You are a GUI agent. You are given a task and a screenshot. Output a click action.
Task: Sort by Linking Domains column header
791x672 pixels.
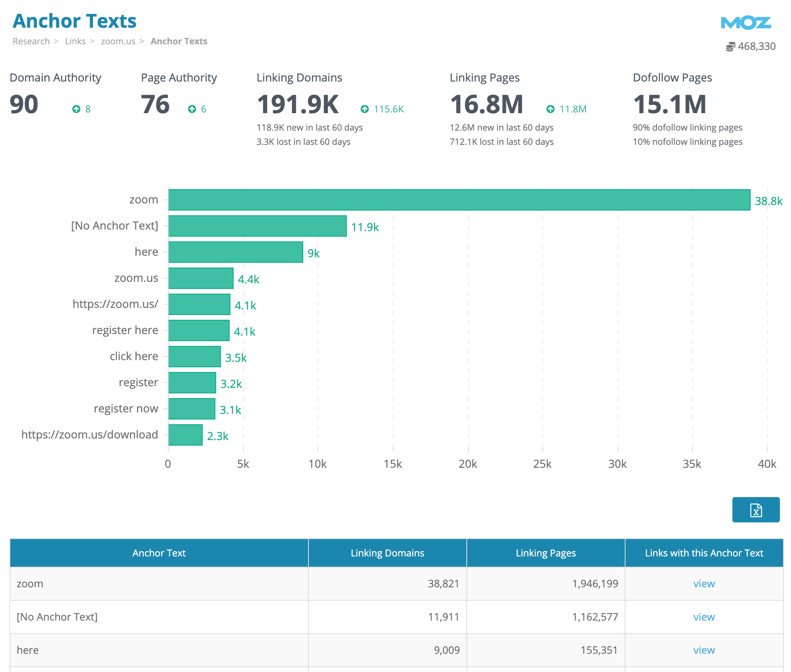click(x=387, y=553)
